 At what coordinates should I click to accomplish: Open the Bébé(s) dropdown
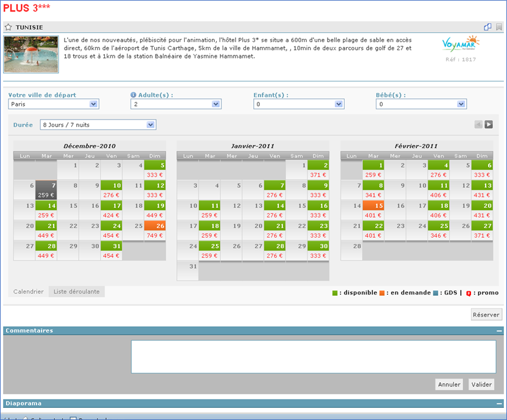pyautogui.click(x=422, y=104)
